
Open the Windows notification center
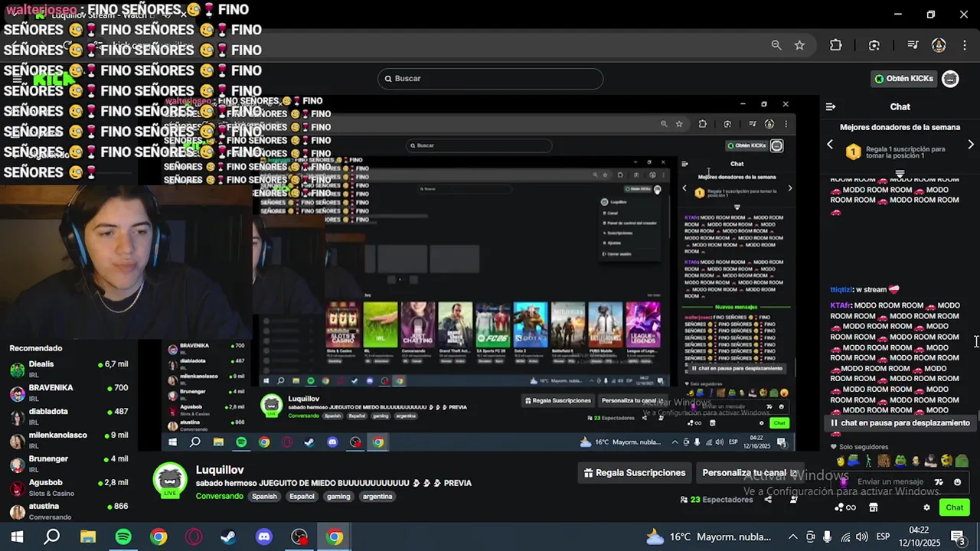click(958, 538)
